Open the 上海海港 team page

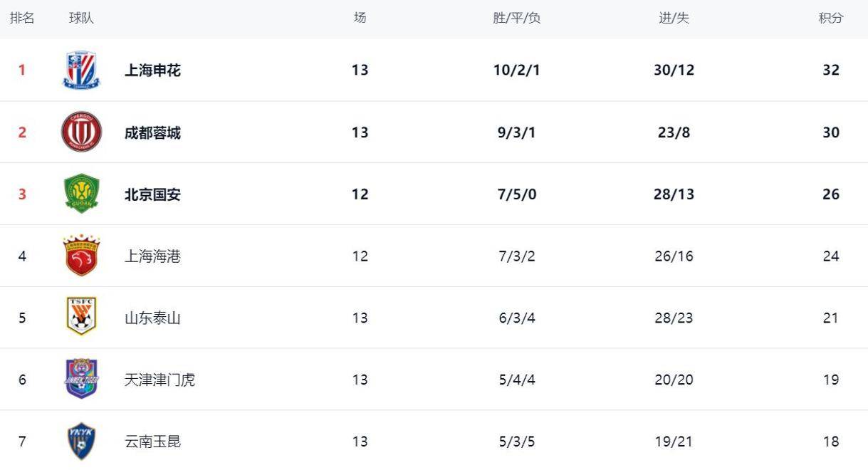152,256
